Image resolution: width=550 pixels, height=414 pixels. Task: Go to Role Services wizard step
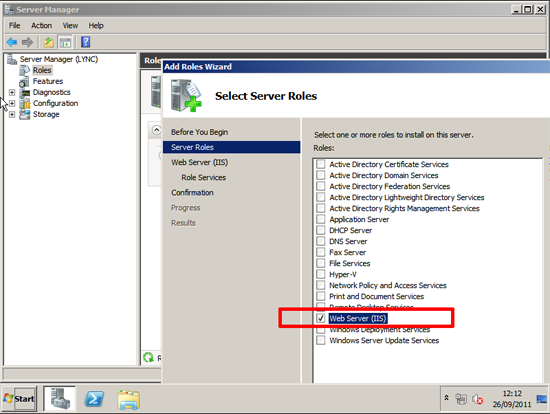click(203, 178)
